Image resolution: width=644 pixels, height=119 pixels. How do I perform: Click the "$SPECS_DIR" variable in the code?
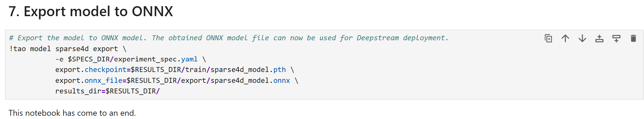coord(89,59)
